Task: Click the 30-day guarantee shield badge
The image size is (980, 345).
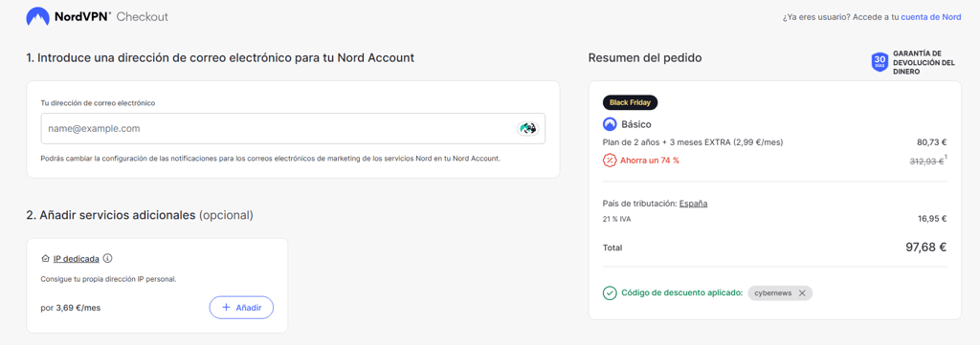Action: (x=880, y=62)
